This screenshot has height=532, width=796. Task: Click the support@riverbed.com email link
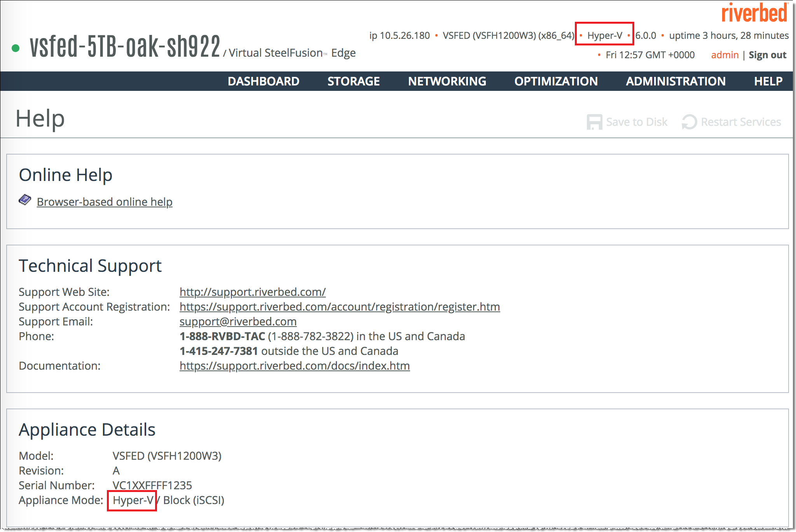pos(238,322)
